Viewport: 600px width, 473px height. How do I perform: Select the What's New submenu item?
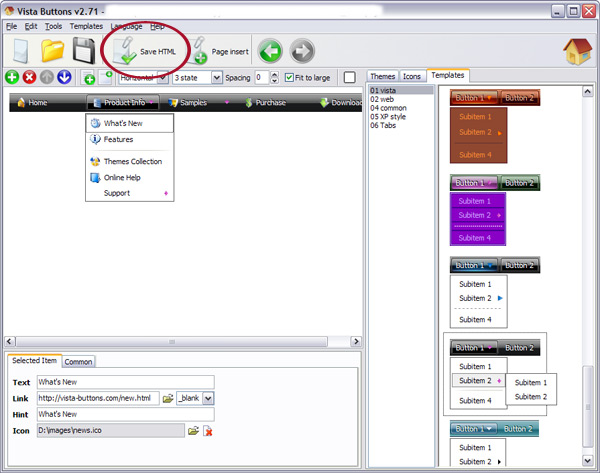click(x=129, y=123)
